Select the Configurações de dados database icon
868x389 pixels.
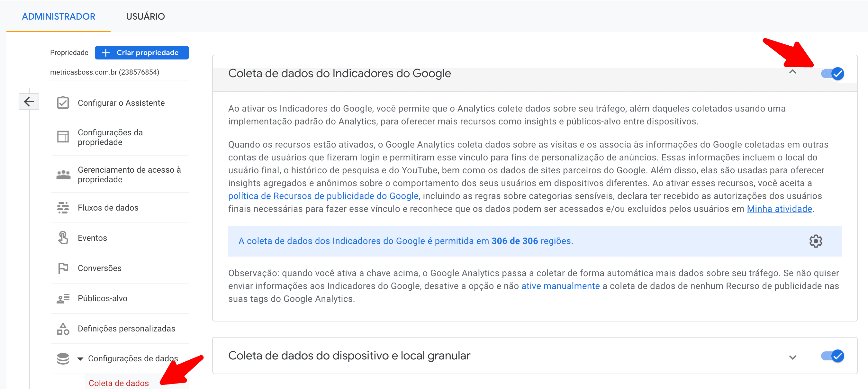coord(63,358)
